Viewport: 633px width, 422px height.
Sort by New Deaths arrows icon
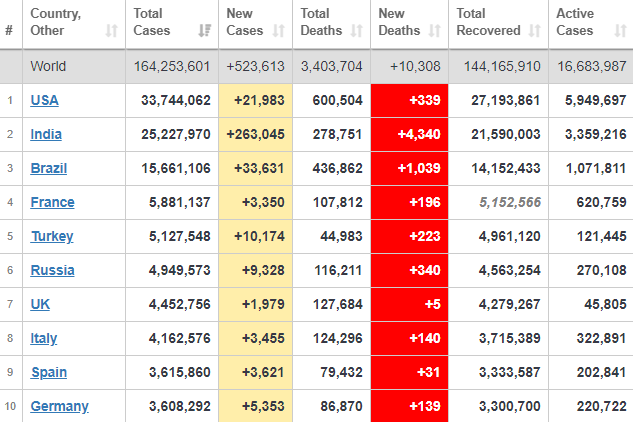pos(434,31)
